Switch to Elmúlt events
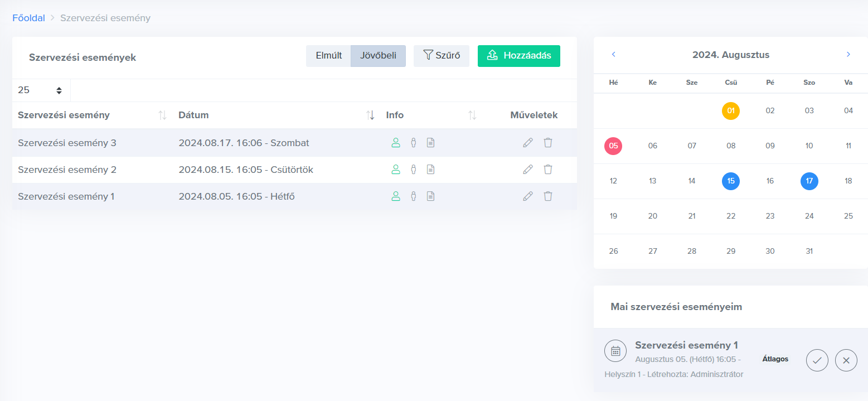 pyautogui.click(x=328, y=56)
